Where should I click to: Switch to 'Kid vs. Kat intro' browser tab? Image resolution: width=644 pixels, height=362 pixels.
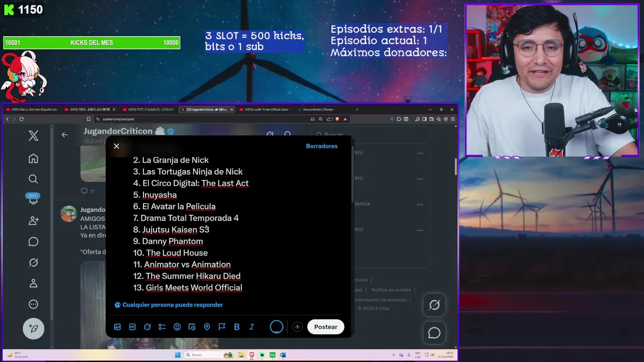33,109
